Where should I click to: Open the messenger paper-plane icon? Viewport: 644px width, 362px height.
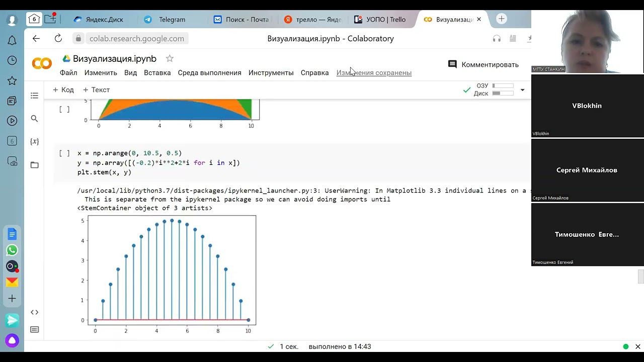pyautogui.click(x=12, y=320)
